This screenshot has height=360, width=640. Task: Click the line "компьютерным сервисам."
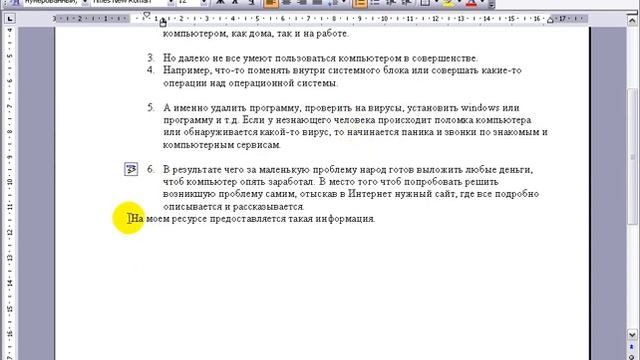(222, 145)
